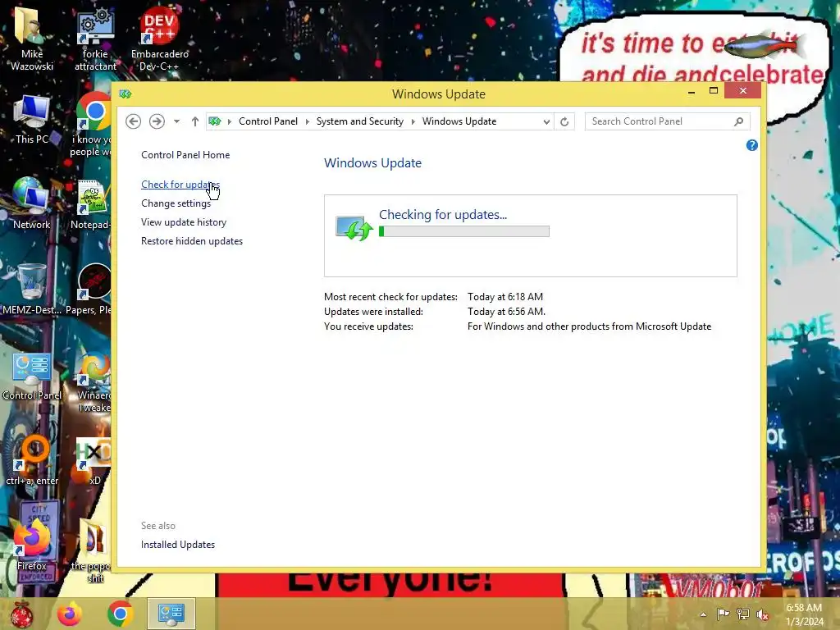Select Winaero Tweaker desktop shortcut
Screen dimensions: 840x630
coord(94,381)
